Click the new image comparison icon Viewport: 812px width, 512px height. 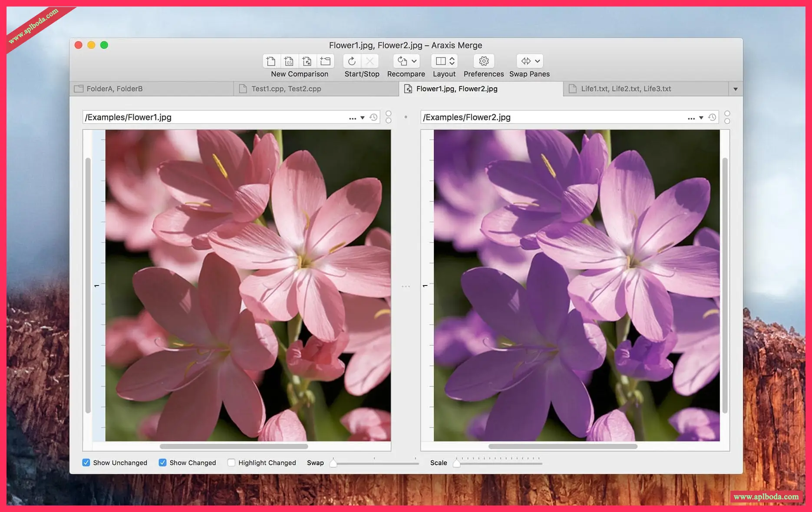(x=307, y=61)
